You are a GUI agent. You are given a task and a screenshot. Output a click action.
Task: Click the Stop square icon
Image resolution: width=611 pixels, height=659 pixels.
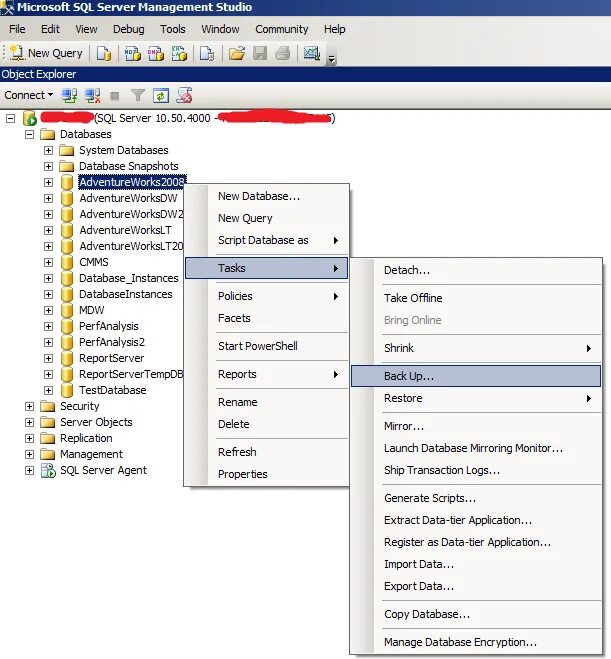(114, 96)
